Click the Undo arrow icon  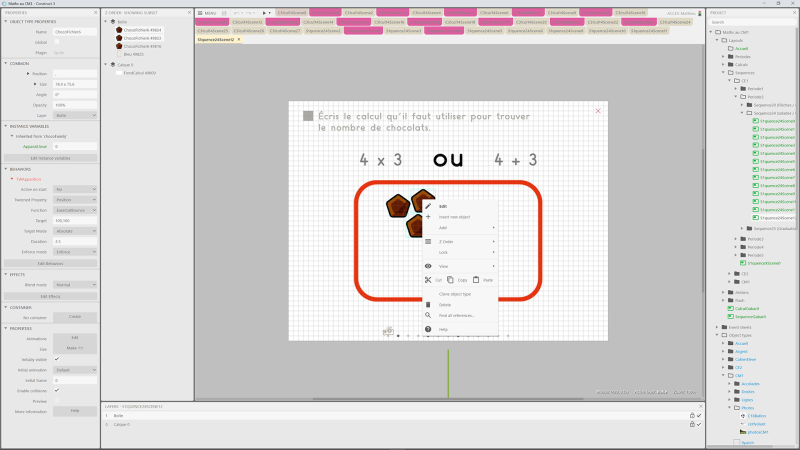pyautogui.click(x=236, y=13)
